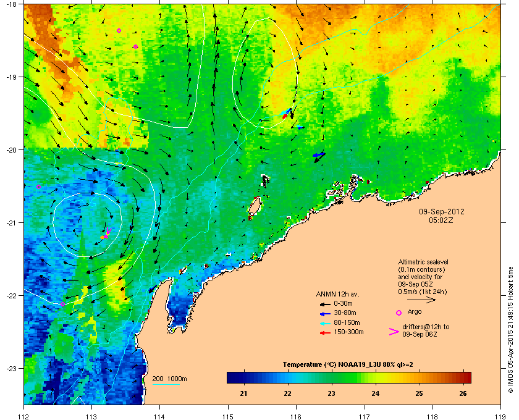
Task: Click the '200 1000m' bathymetry label
Action: click(x=169, y=379)
